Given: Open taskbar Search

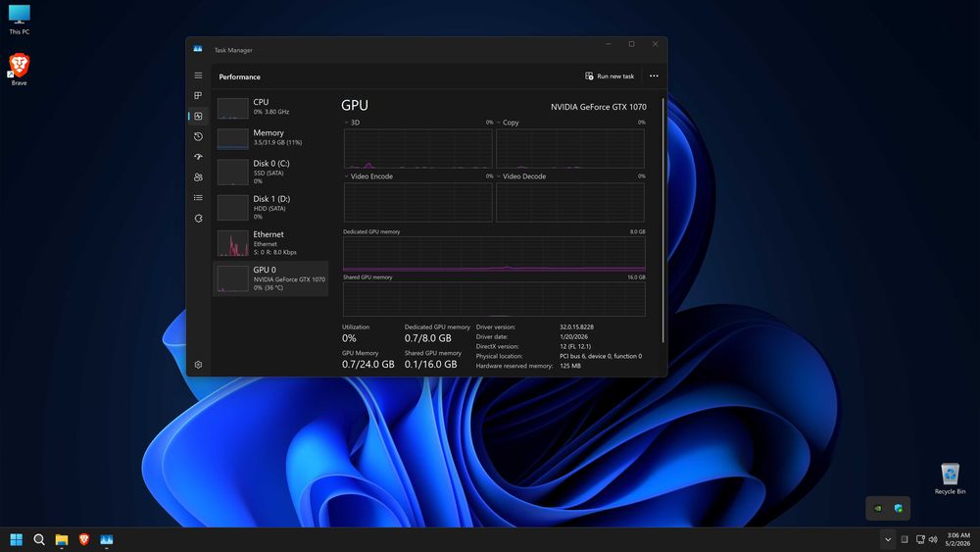Looking at the screenshot, I should click(39, 539).
